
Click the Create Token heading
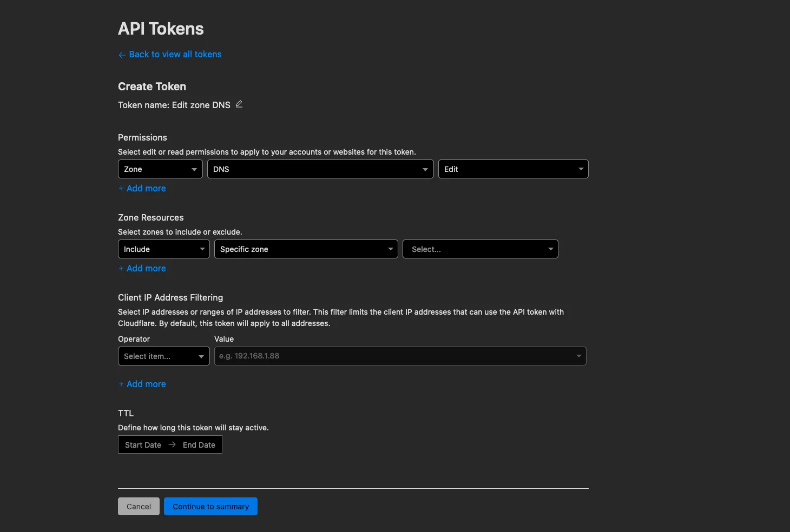click(152, 87)
